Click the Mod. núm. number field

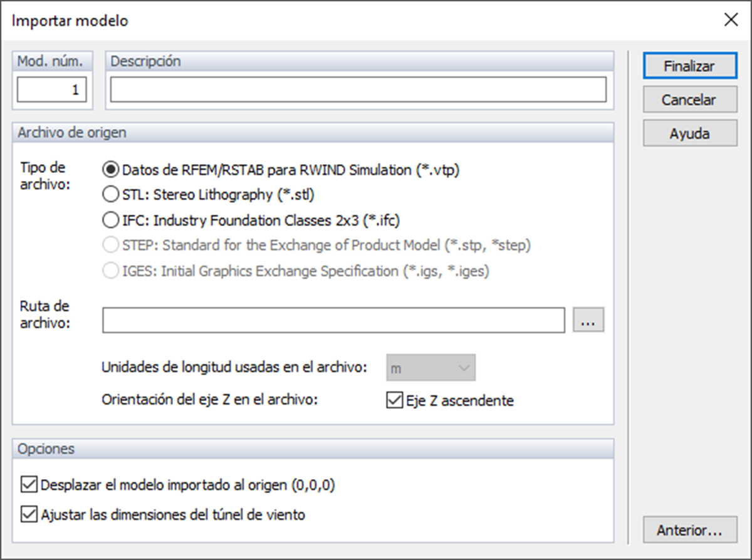pyautogui.click(x=52, y=90)
